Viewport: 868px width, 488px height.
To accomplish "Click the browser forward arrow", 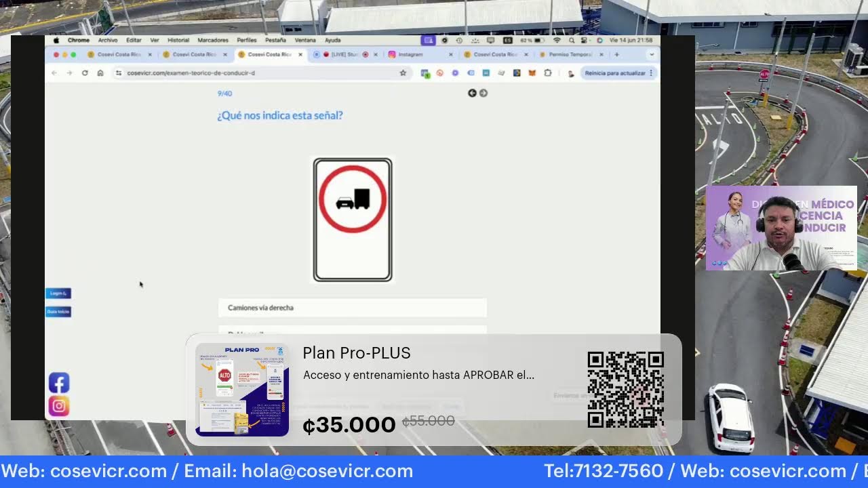I will [69, 73].
